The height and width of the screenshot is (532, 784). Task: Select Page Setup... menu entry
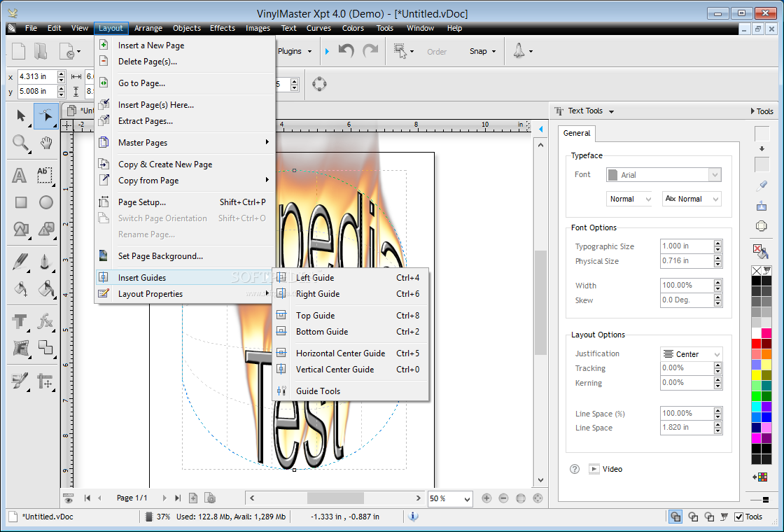[184, 202]
